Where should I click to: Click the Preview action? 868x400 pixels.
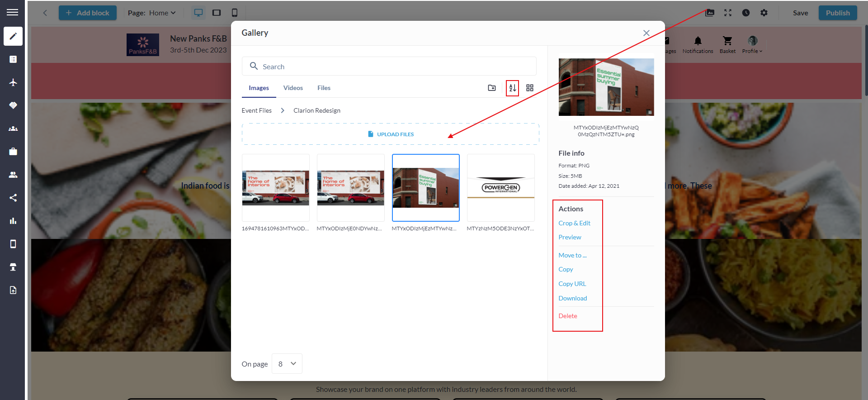[x=570, y=237]
